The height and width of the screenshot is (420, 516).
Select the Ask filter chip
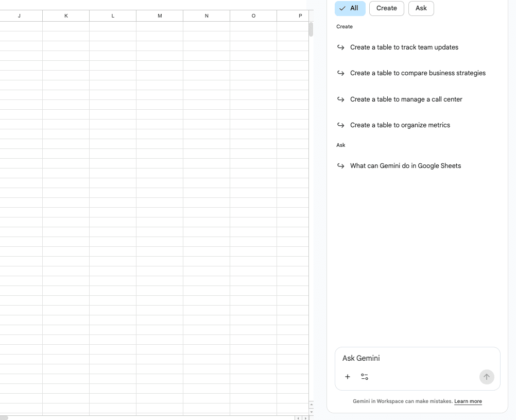click(x=421, y=8)
